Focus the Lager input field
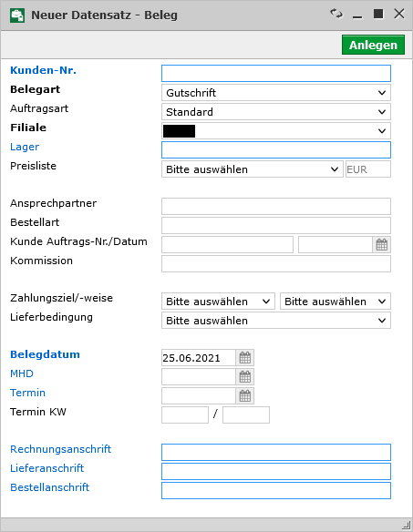 (276, 150)
